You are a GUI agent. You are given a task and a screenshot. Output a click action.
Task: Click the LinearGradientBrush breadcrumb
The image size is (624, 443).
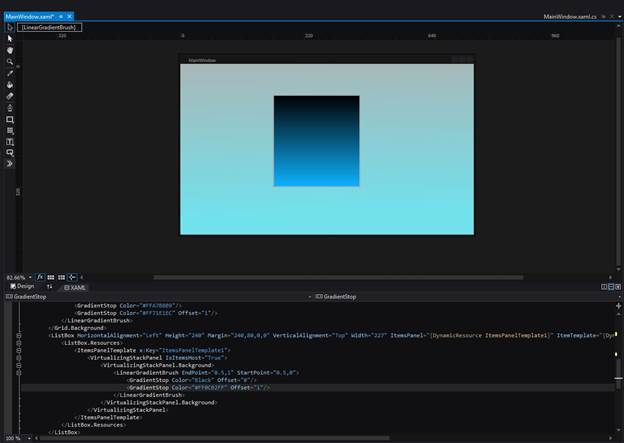(49, 27)
